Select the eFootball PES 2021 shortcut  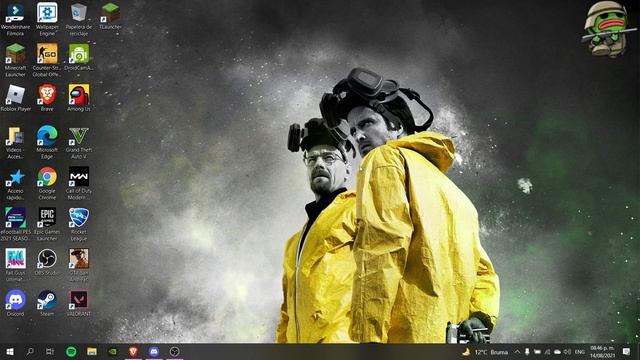pos(16,224)
